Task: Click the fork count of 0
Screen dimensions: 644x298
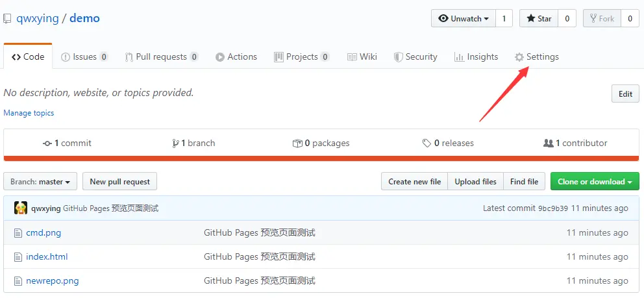Action: coord(630,18)
